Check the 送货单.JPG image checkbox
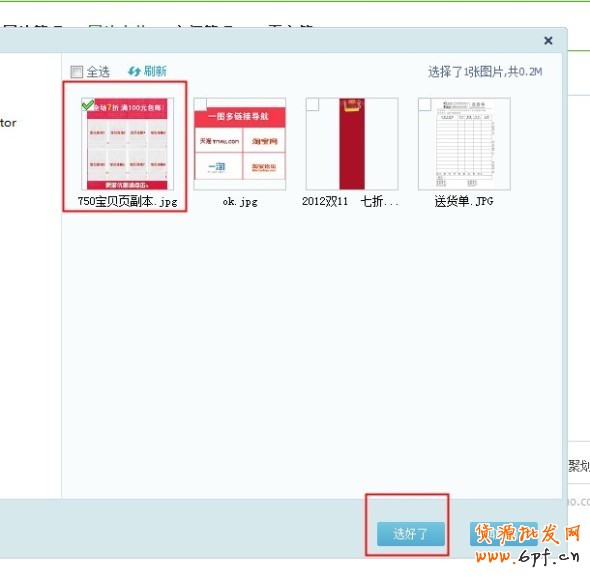This screenshot has height=578, width=590. [x=424, y=104]
